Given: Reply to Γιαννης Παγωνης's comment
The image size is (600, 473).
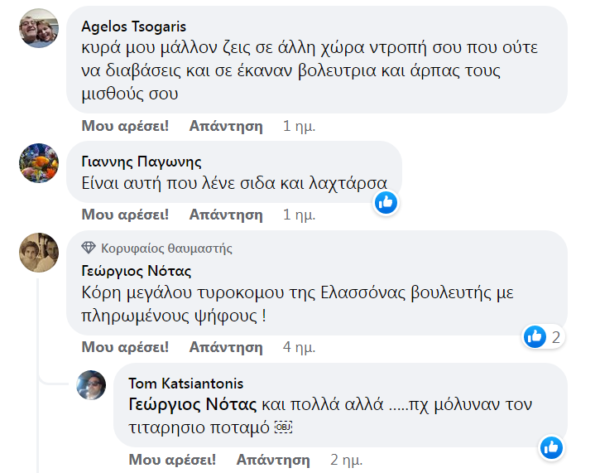Looking at the screenshot, I should 226,214.
